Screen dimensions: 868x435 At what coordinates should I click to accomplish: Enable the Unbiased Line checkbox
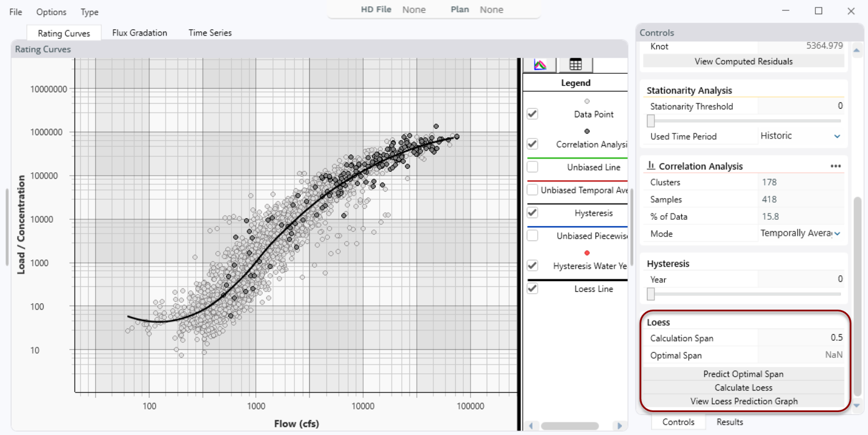click(x=532, y=167)
